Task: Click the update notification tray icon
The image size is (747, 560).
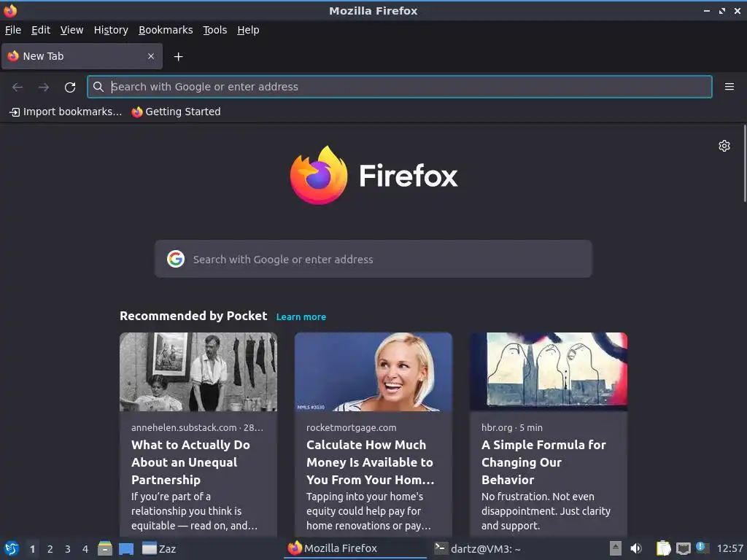Action: coord(702,548)
